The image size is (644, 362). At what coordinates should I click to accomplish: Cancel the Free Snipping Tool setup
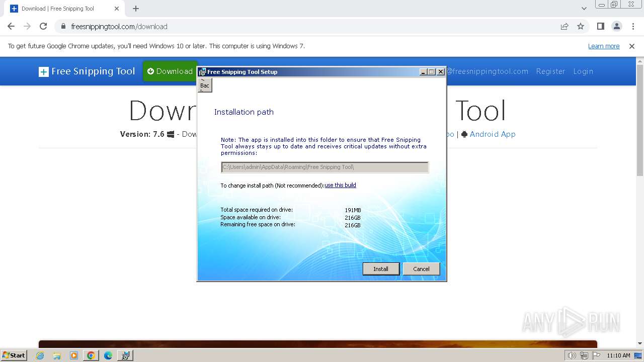(421, 269)
